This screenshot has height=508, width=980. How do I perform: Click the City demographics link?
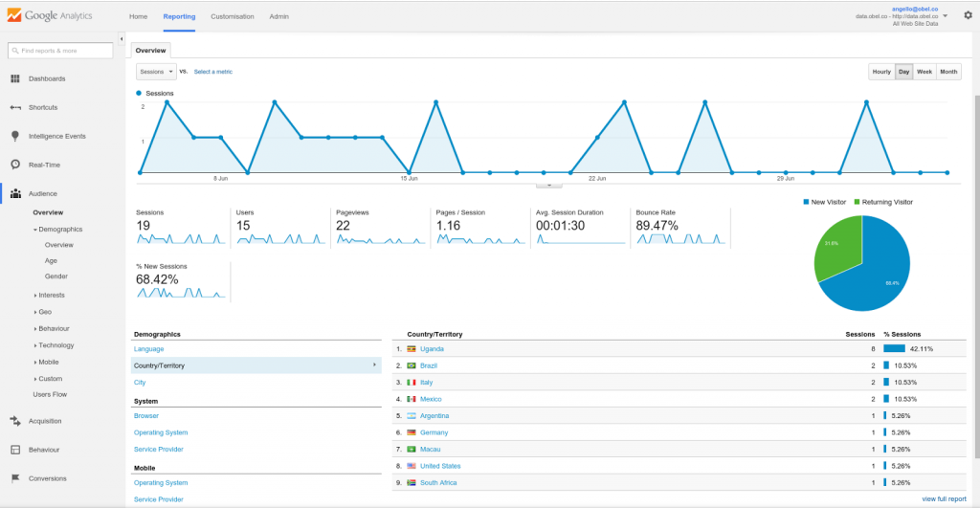(140, 383)
